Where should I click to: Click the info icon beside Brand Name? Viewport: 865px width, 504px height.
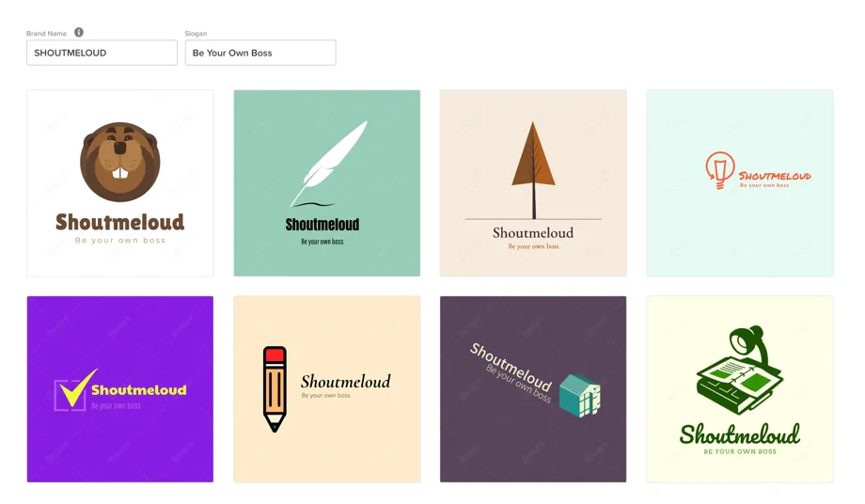pyautogui.click(x=79, y=33)
